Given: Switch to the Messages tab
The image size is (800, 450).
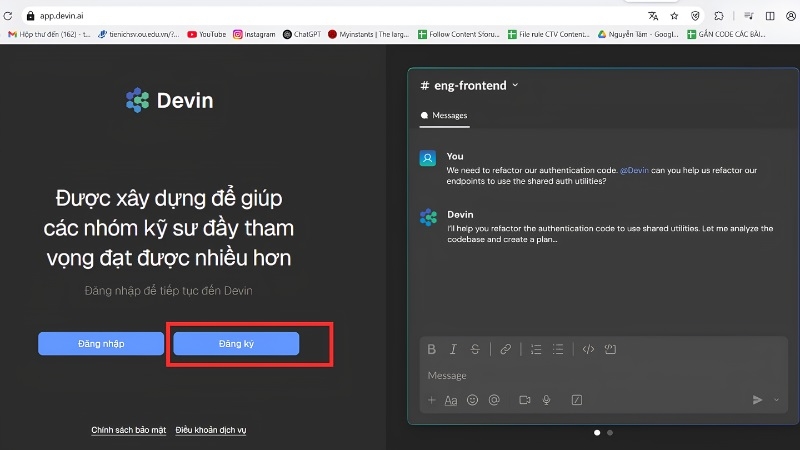Looking at the screenshot, I should 444,116.
